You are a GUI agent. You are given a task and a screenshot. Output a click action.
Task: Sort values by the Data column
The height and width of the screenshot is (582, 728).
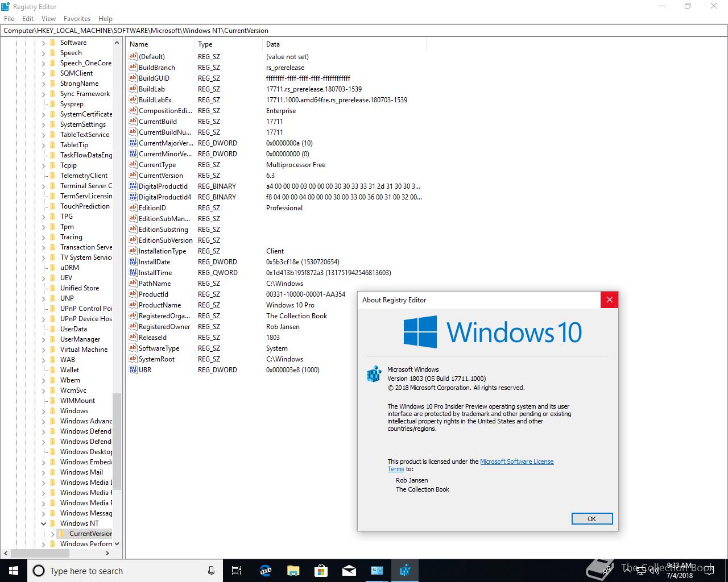[x=344, y=44]
